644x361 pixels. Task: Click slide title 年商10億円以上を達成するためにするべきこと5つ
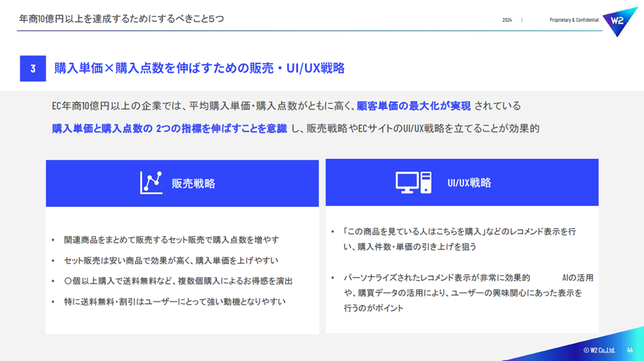(x=121, y=19)
